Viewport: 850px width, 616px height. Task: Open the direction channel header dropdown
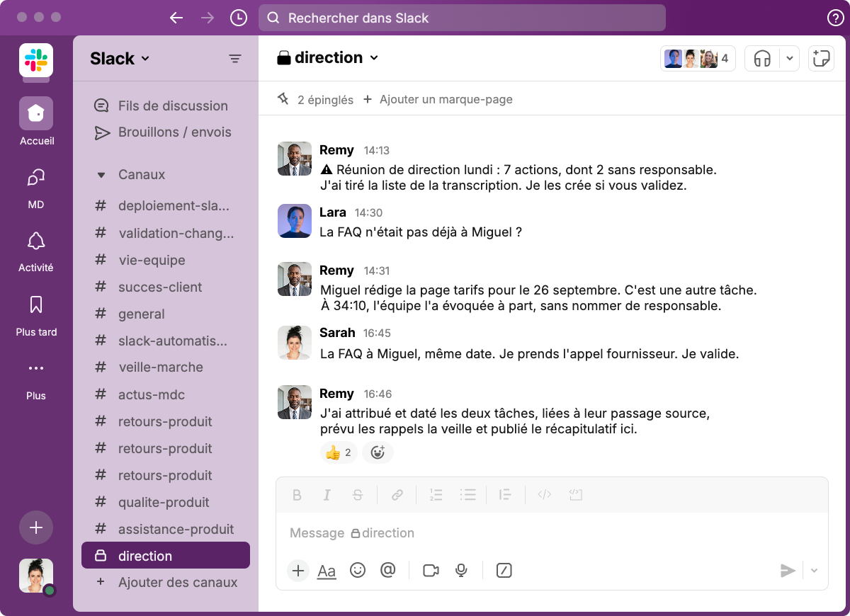click(x=328, y=58)
